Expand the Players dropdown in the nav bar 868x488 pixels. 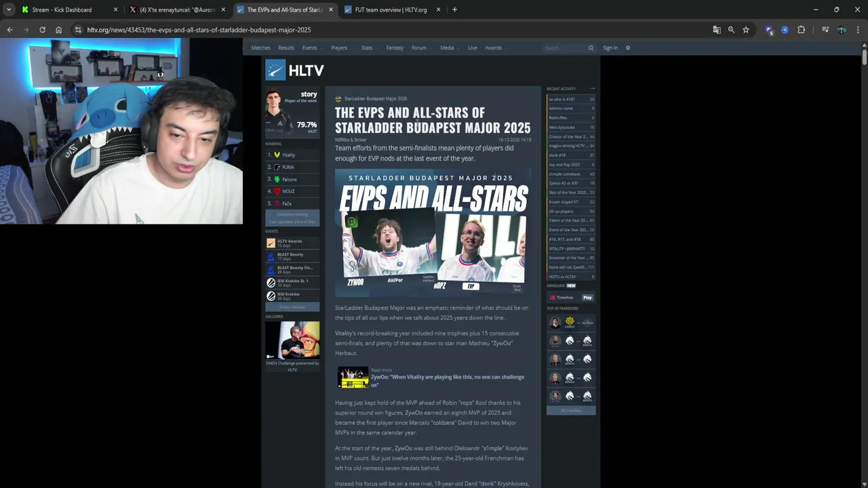tap(340, 48)
